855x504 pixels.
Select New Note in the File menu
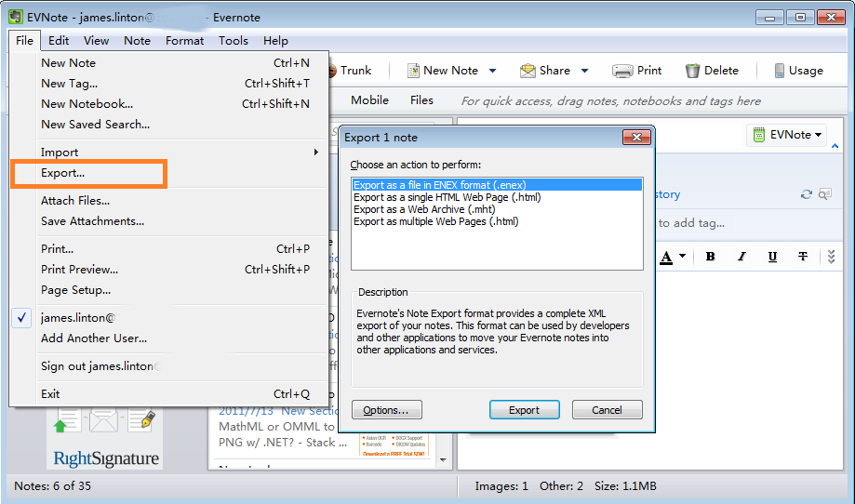click(169, 62)
